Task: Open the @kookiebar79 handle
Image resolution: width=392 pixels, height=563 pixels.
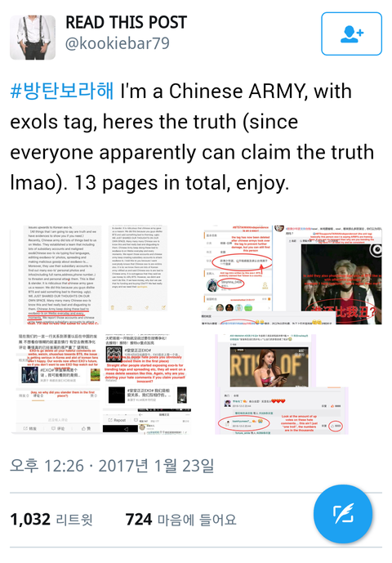Action: point(117,43)
